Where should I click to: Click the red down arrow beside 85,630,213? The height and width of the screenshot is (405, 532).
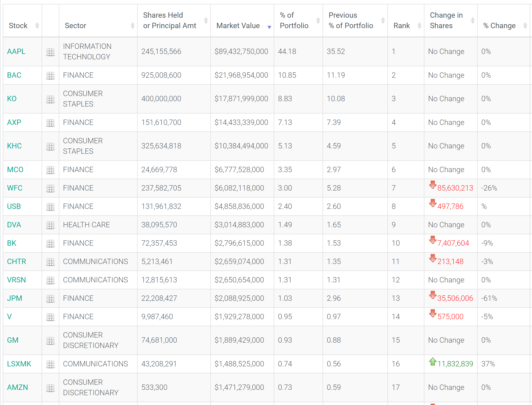pyautogui.click(x=433, y=185)
